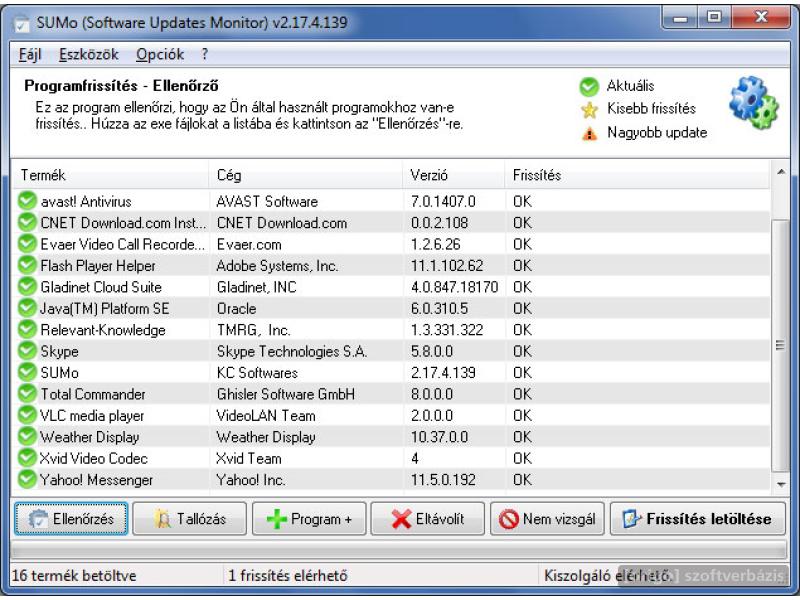The width and height of the screenshot is (800, 600).
Task: Sort the list by Cég column header
Action: (306, 175)
